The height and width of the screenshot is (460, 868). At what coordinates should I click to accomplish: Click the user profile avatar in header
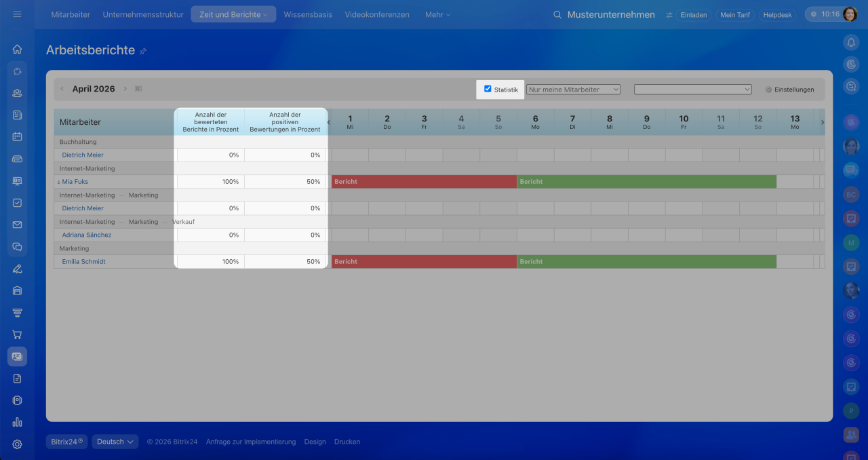coord(850,14)
